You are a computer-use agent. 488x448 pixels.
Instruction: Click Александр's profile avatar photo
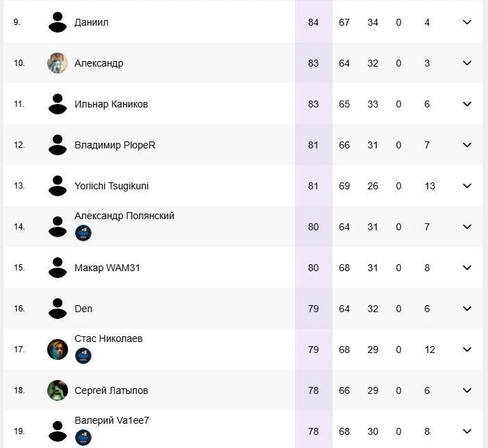58,63
